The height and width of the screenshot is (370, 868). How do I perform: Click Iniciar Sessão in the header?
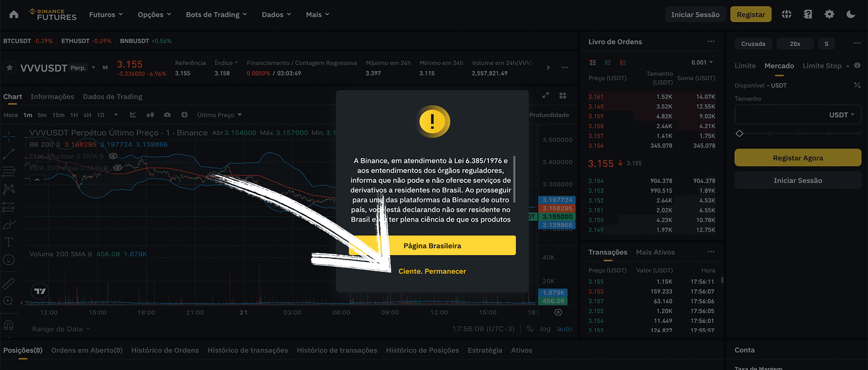point(695,14)
